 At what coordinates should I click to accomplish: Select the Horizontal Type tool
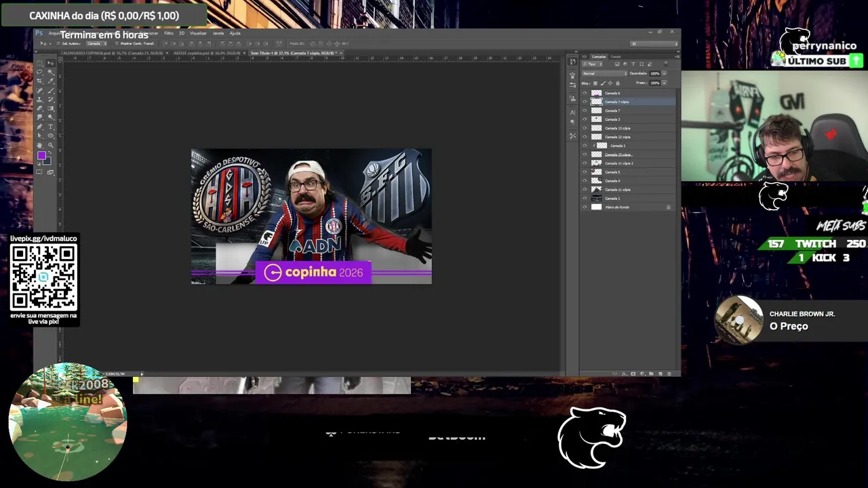click(x=50, y=127)
